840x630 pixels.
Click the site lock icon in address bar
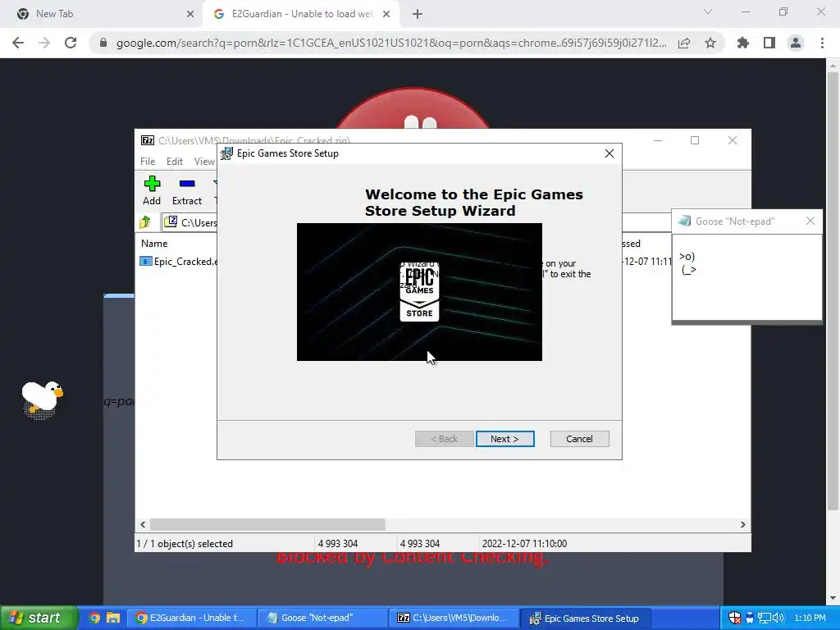pos(103,43)
